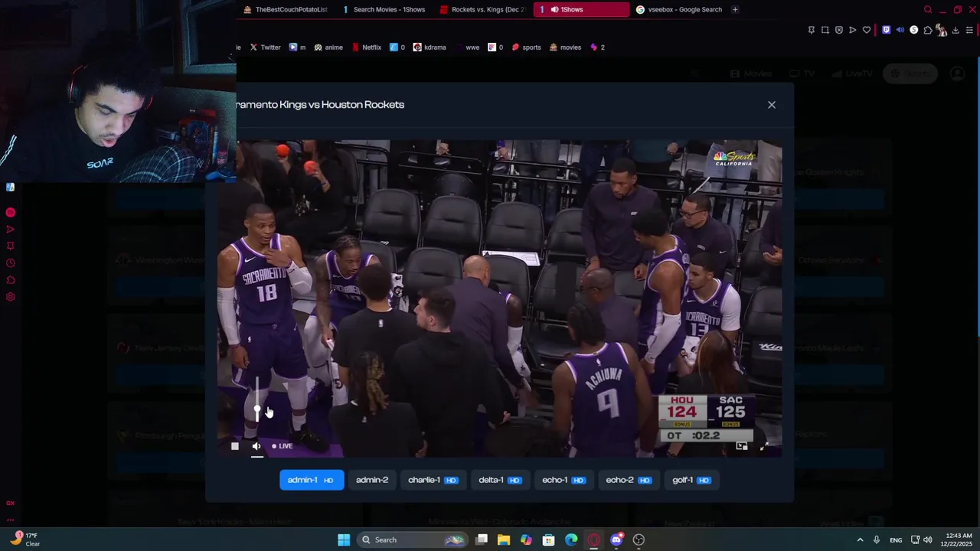This screenshot has width=980, height=551.
Task: Click browser tab search icon
Action: pyautogui.click(x=928, y=10)
